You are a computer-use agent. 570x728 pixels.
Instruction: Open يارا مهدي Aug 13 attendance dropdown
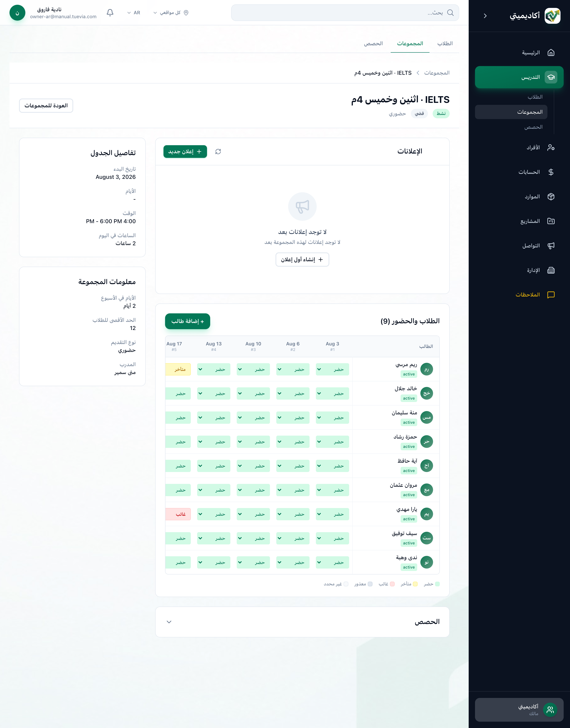[214, 514]
